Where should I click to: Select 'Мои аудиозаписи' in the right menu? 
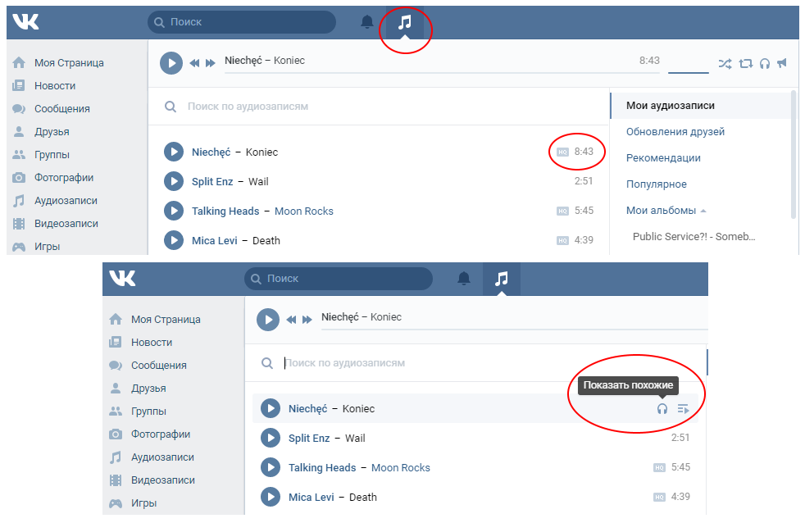coord(670,106)
